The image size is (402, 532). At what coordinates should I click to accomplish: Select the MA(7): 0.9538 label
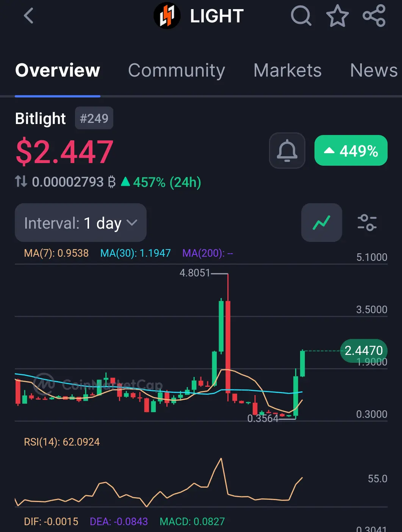tap(56, 253)
